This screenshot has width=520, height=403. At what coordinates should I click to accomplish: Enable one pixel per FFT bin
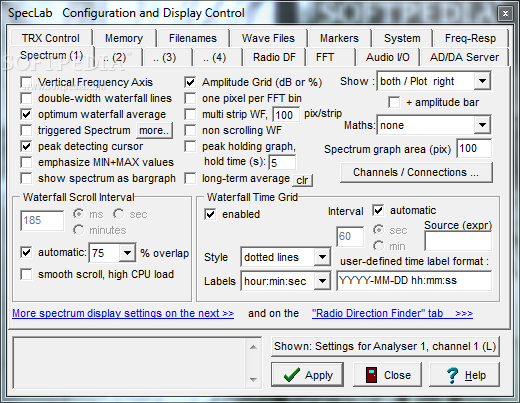tap(190, 98)
